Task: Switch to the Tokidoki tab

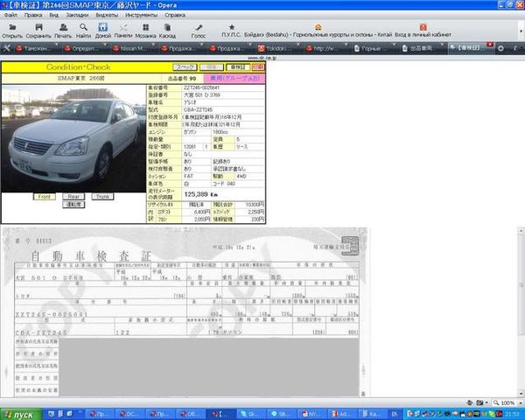Action: tap(280, 48)
